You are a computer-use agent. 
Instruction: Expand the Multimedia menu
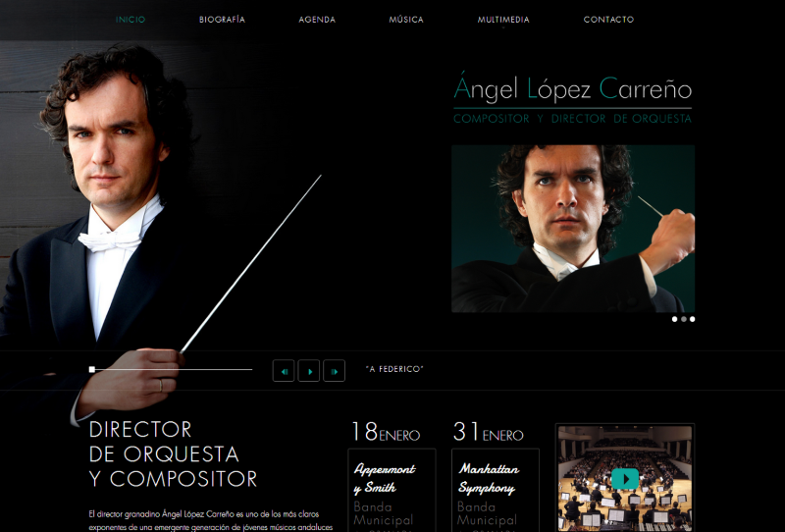click(x=503, y=20)
